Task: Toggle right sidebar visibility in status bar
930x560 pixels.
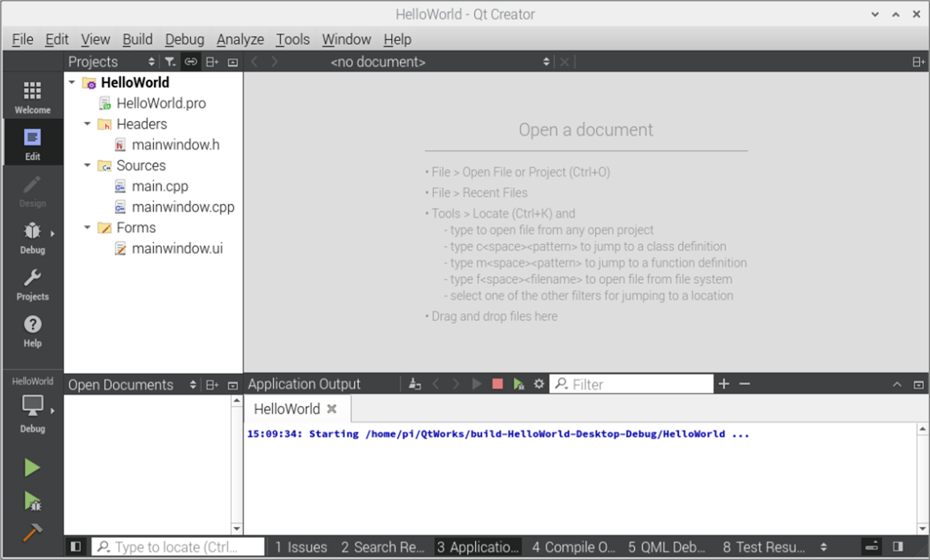Action: pyautogui.click(x=898, y=546)
